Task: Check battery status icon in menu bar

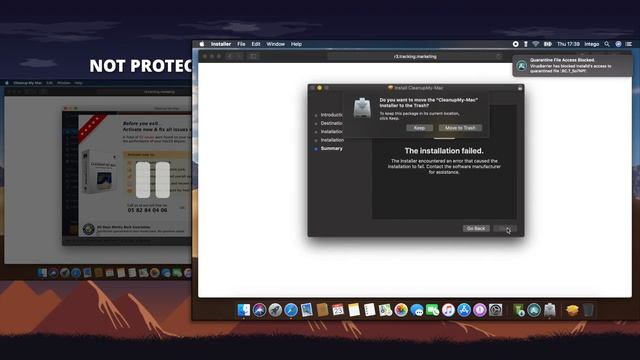Action: [x=547, y=44]
